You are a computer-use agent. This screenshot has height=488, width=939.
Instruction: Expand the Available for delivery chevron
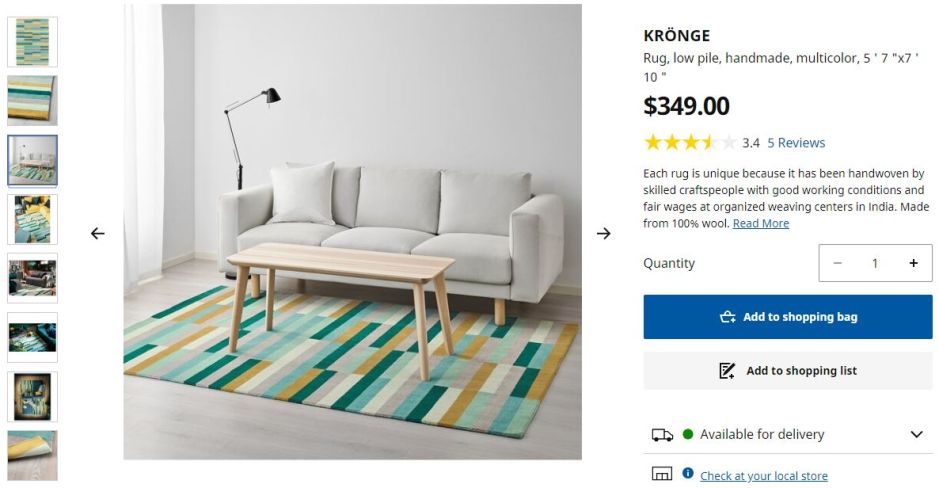tap(916, 434)
